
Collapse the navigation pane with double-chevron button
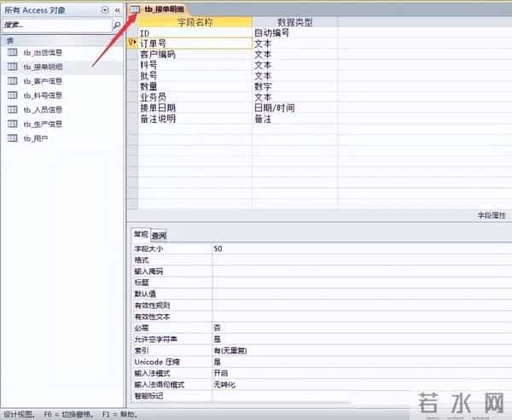[x=118, y=10]
